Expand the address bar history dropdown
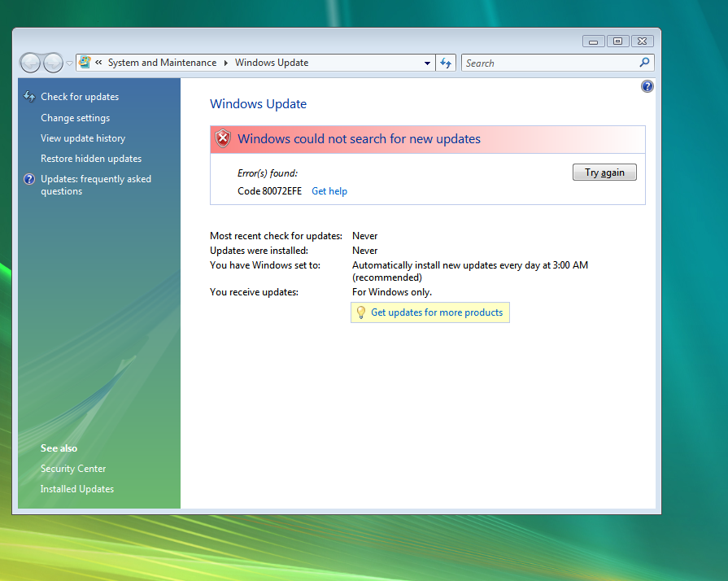The image size is (728, 581). pos(428,63)
